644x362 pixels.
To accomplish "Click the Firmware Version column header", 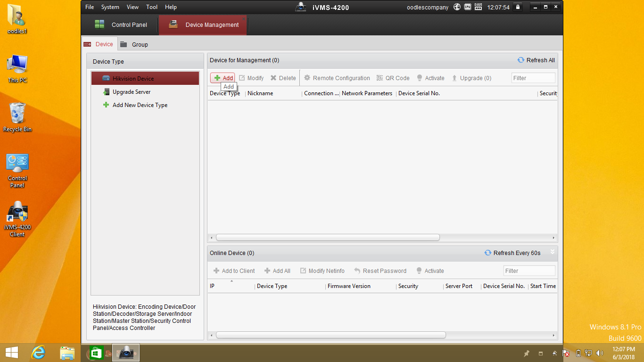I will [349, 286].
